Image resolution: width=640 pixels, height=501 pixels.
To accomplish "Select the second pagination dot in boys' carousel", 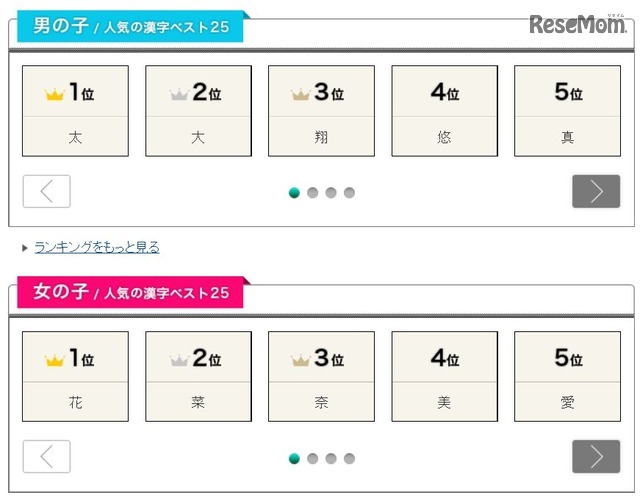I will point(313,193).
